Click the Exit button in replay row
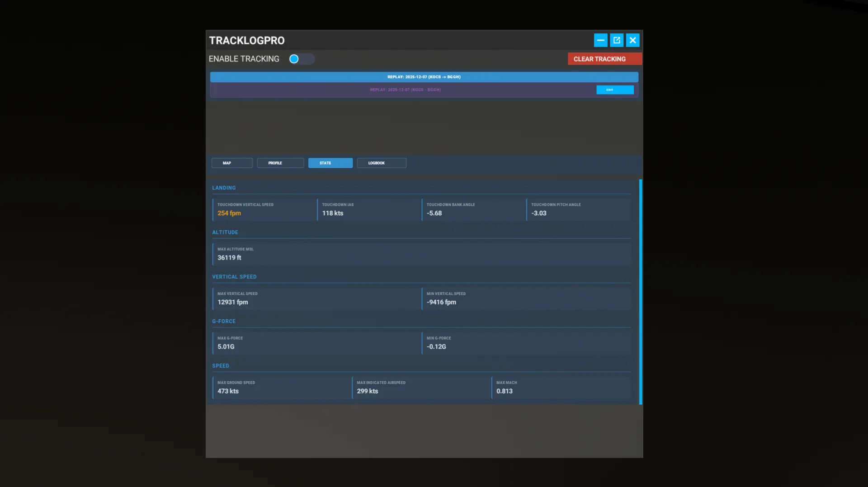Viewport: 868px width, 487px height. click(x=614, y=90)
